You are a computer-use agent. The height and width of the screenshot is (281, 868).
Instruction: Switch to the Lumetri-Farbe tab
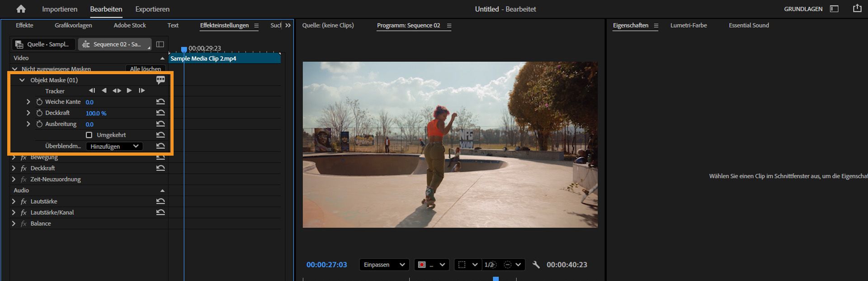688,25
